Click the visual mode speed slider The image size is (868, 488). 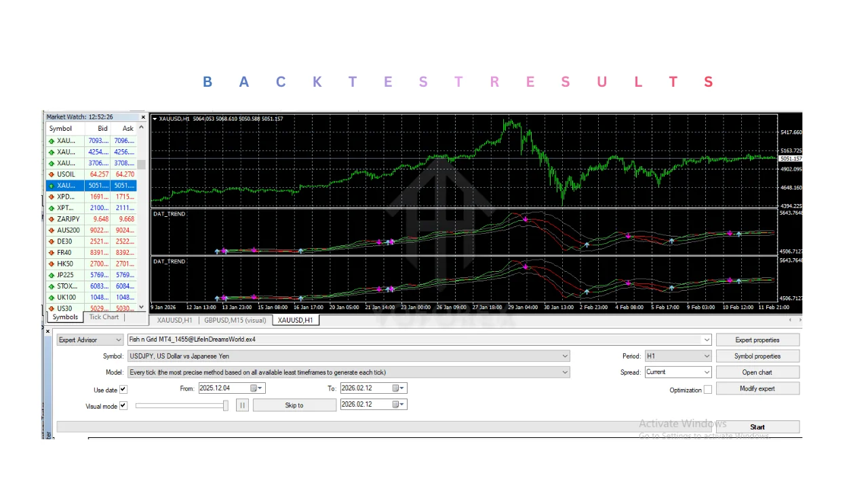point(182,405)
